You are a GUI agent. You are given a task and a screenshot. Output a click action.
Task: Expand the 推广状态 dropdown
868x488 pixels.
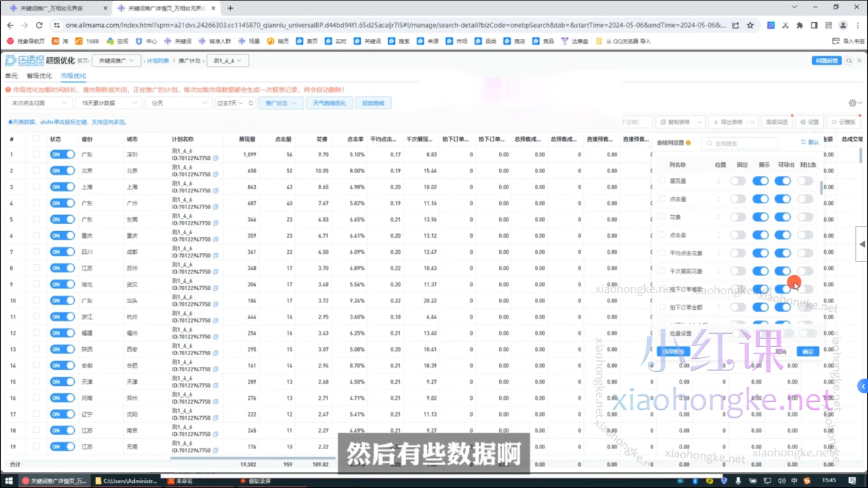280,103
